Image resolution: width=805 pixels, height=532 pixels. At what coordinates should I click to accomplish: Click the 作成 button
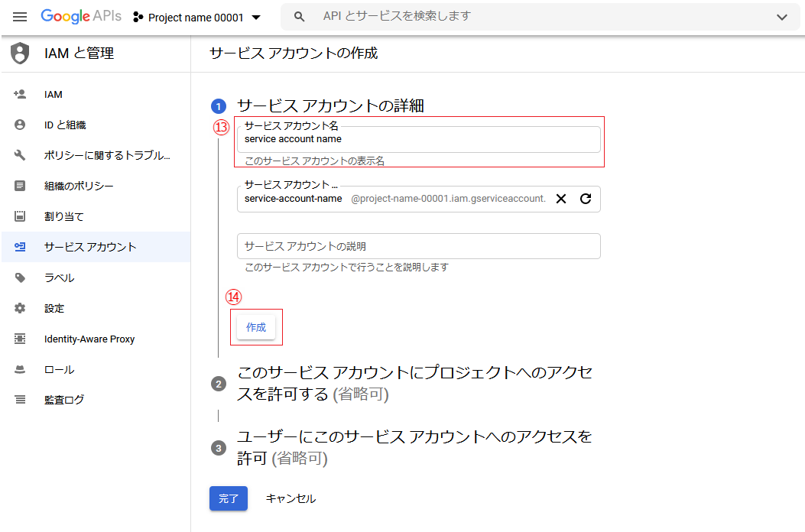click(256, 327)
